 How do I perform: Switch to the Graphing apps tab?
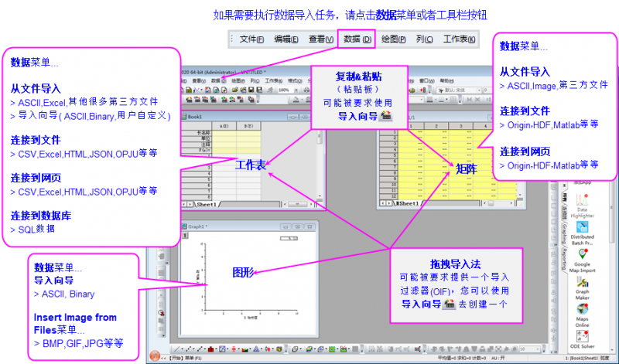(564, 233)
